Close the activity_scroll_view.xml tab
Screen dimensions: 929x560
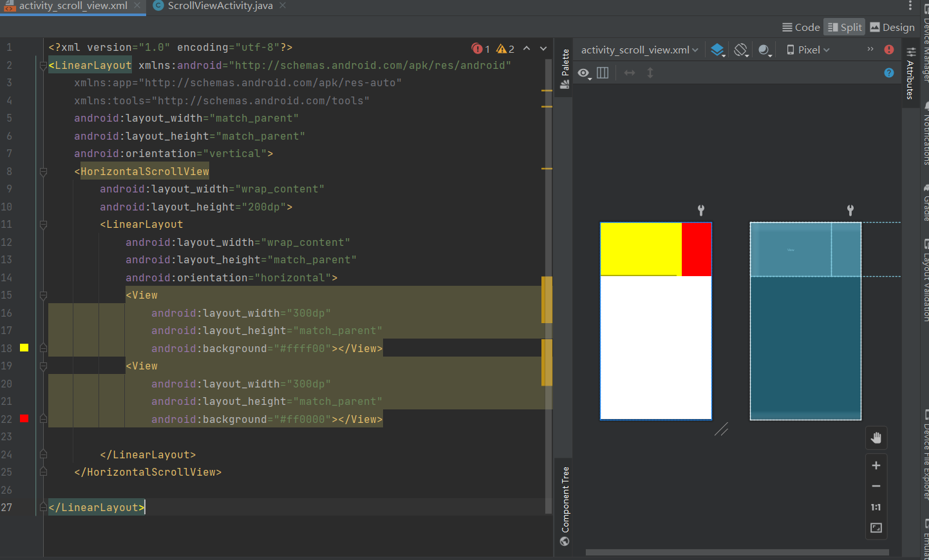tap(137, 6)
